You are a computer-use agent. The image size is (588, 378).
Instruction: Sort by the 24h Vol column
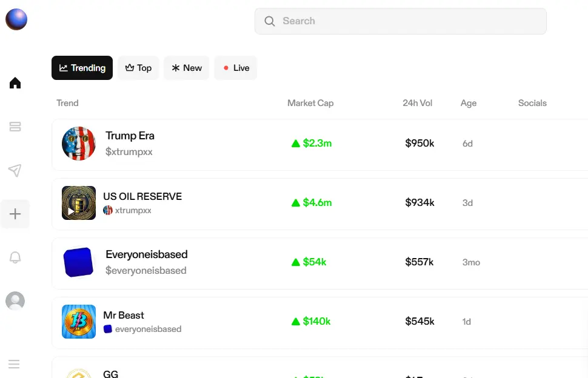tap(418, 103)
